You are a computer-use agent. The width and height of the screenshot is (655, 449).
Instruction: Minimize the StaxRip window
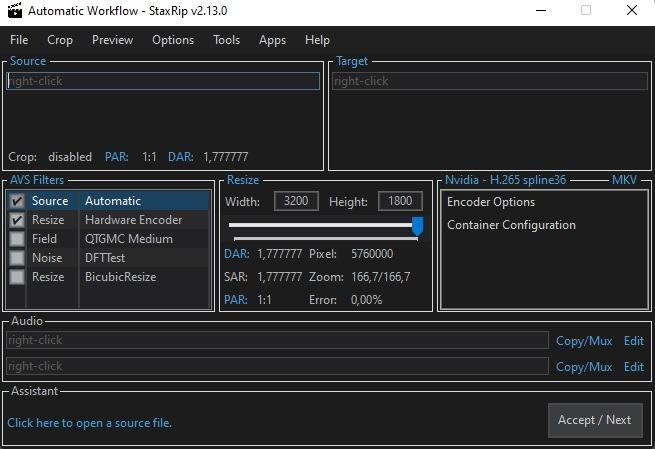pos(541,10)
